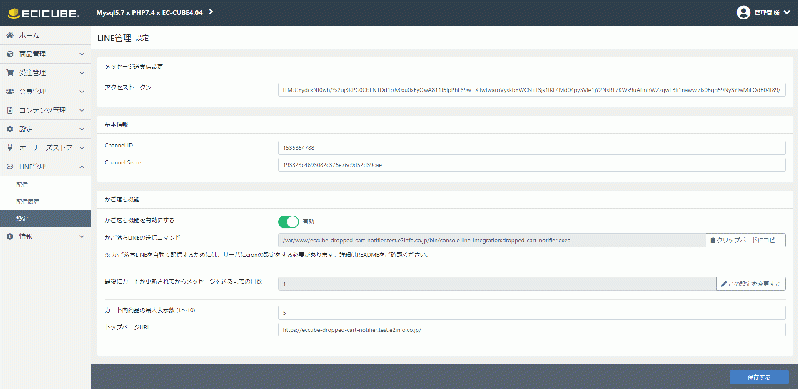Click the EC-CUBE logo
Image resolution: width=798 pixels, height=389 pixels.
click(44, 13)
